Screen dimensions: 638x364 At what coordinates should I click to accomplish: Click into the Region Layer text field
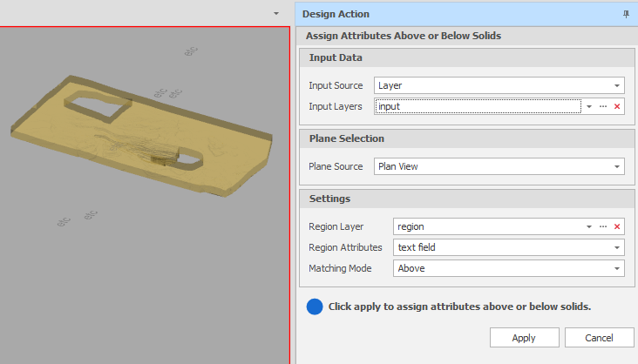coord(488,226)
